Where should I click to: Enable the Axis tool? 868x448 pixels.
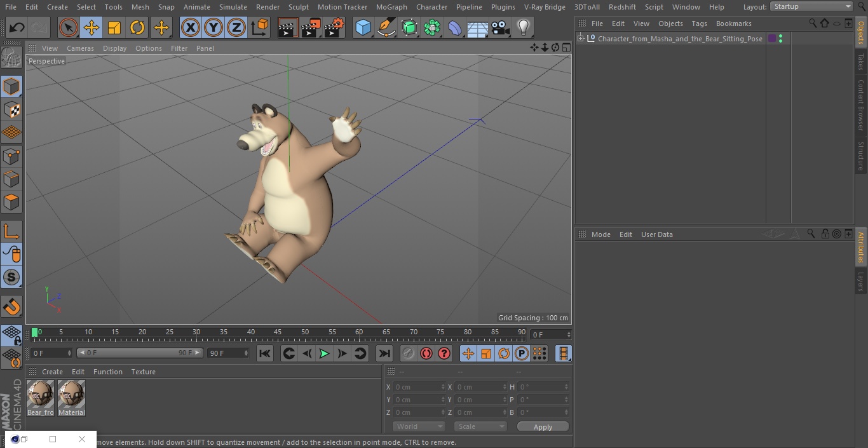point(11,231)
